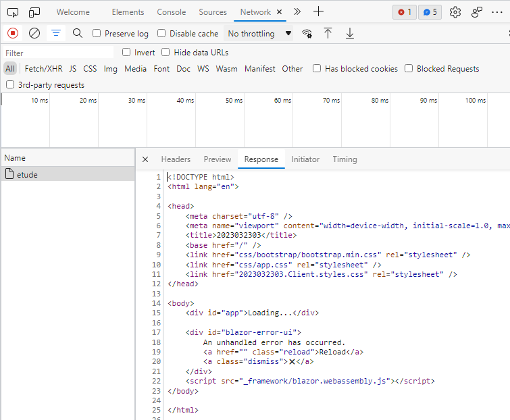Viewport: 510px width, 420px height.
Task: Open the No throttling dropdown
Action: 259,34
